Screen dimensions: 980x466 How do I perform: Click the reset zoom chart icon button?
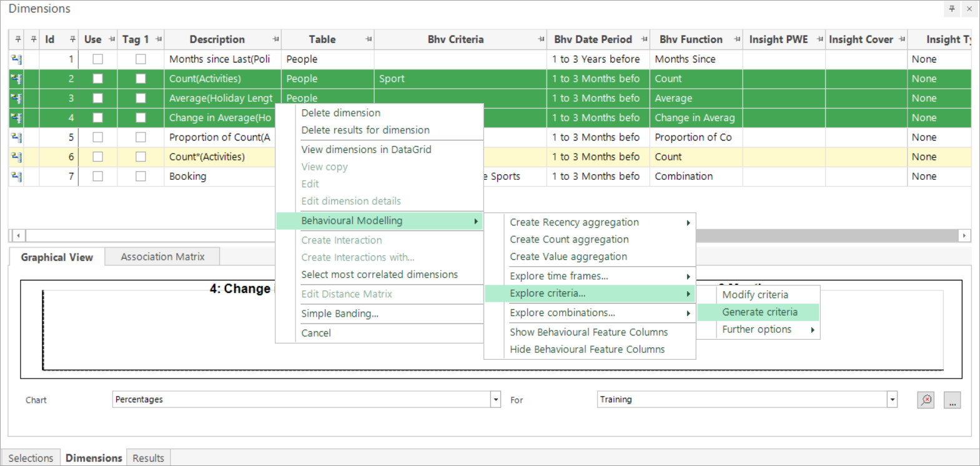(926, 400)
